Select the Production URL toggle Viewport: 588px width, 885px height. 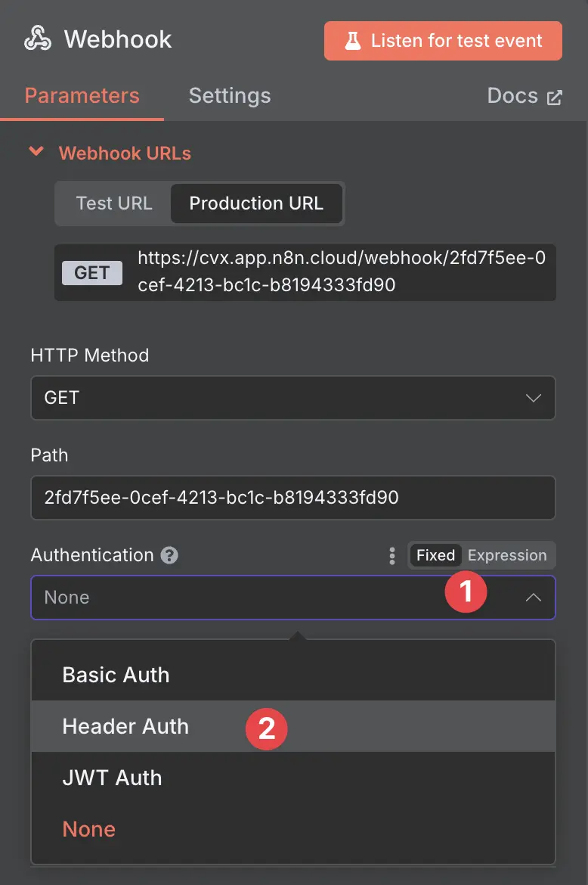(x=256, y=203)
